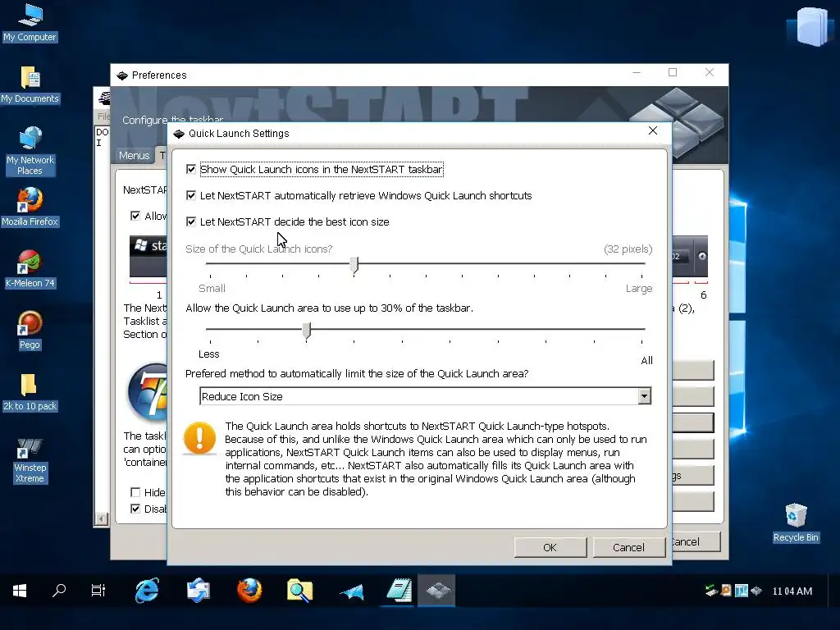
Task: Check the Hide checkbox in Preferences window
Action: pos(135,492)
